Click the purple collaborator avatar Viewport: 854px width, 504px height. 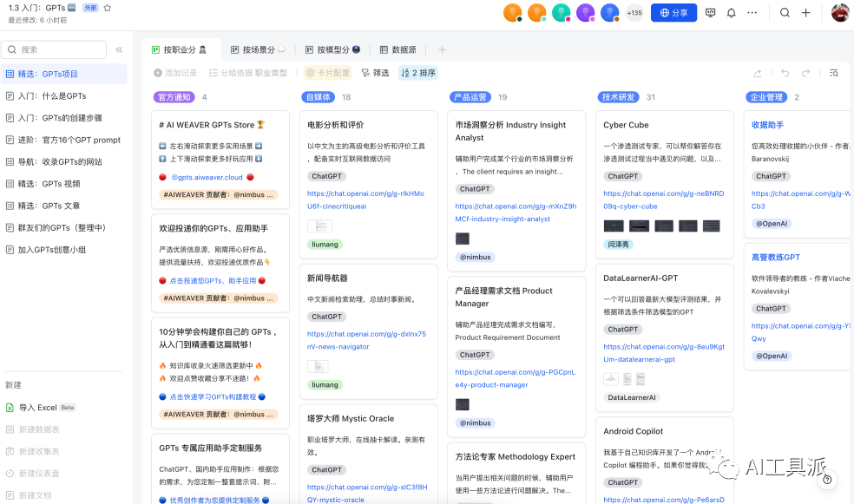pyautogui.click(x=586, y=12)
